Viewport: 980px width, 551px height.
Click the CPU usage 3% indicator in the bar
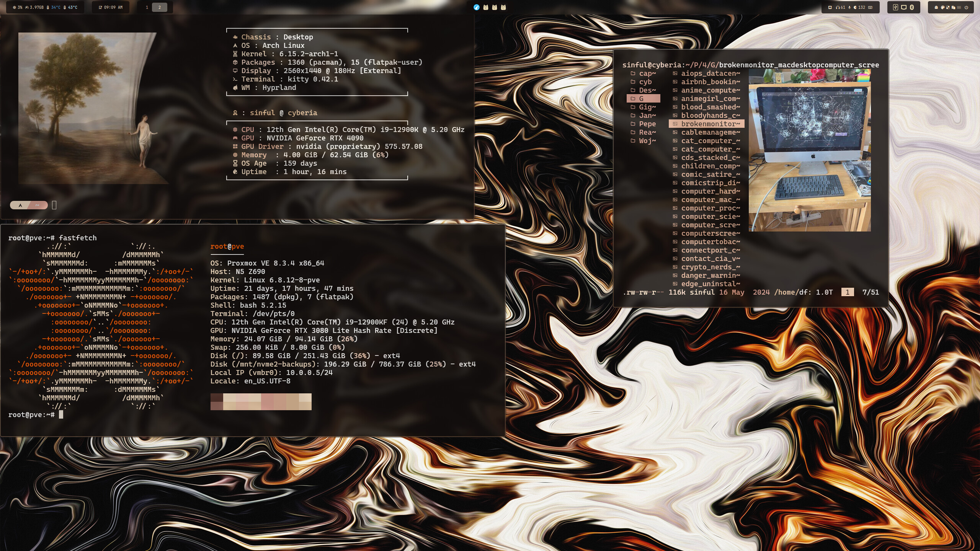click(x=18, y=7)
